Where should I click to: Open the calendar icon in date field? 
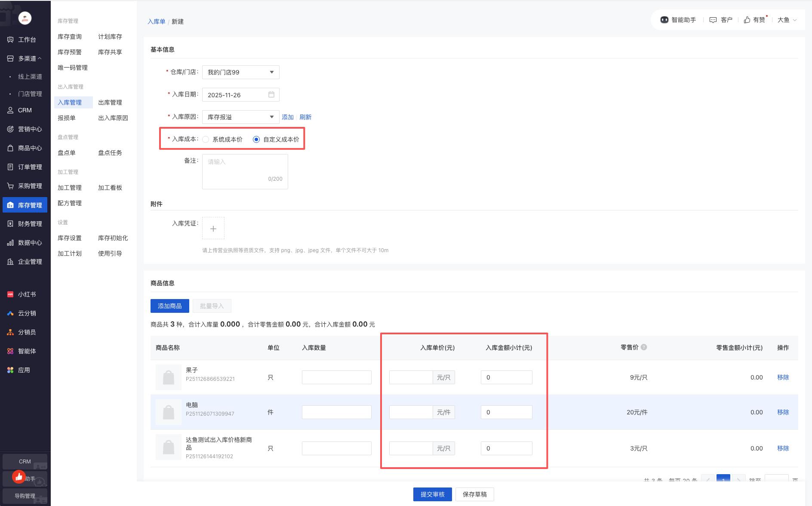pyautogui.click(x=271, y=95)
